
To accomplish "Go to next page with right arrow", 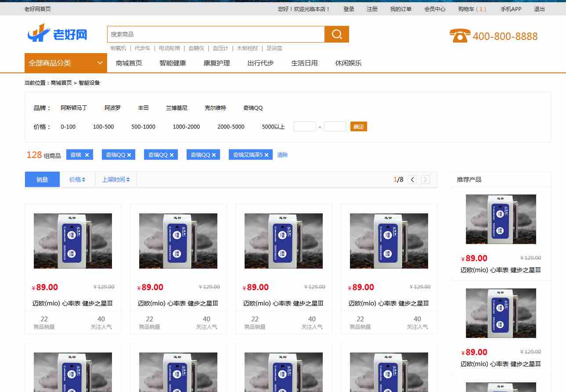I will [x=425, y=180].
